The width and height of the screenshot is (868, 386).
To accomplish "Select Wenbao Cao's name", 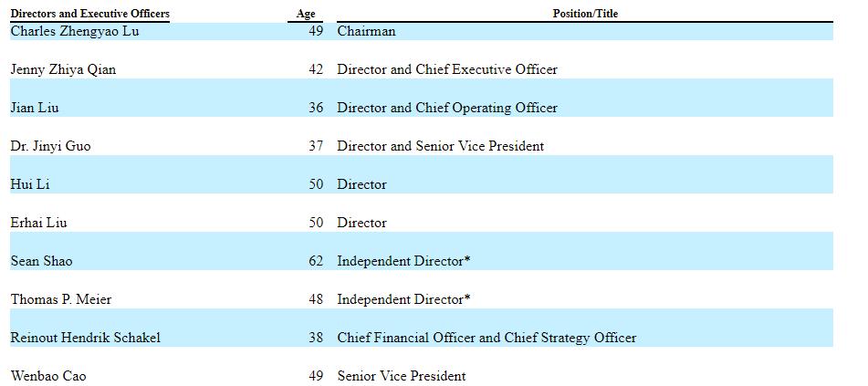I will pos(48,376).
